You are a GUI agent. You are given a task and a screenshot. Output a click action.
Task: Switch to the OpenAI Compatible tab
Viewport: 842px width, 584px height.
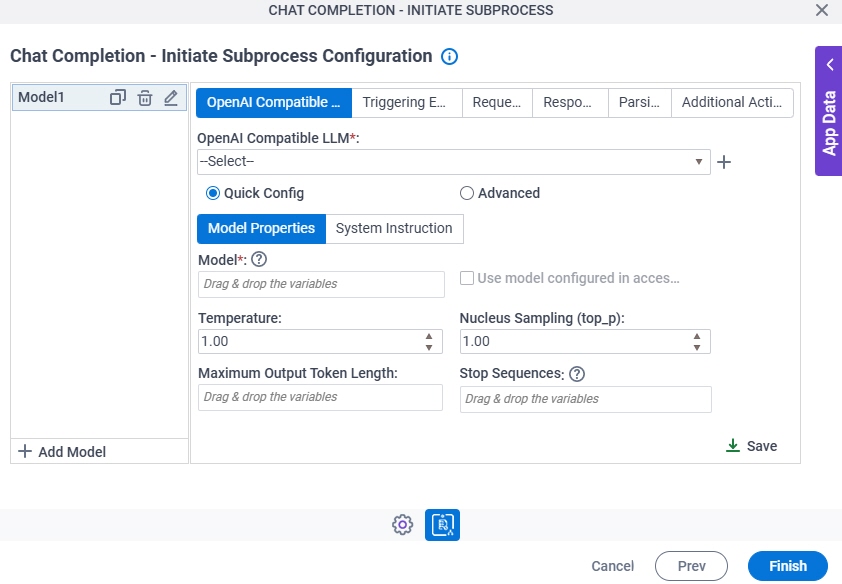274,103
